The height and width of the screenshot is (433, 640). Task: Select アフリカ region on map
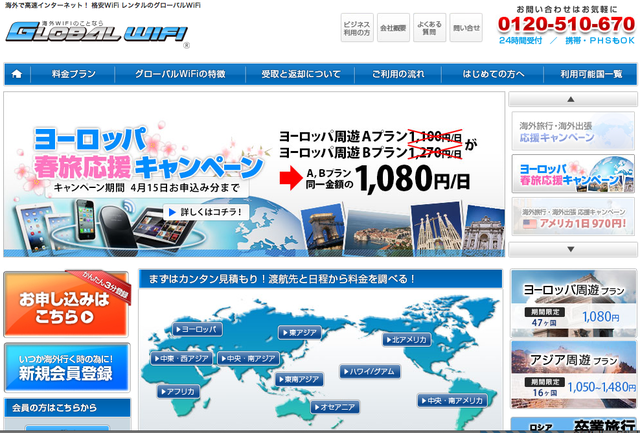(178, 392)
